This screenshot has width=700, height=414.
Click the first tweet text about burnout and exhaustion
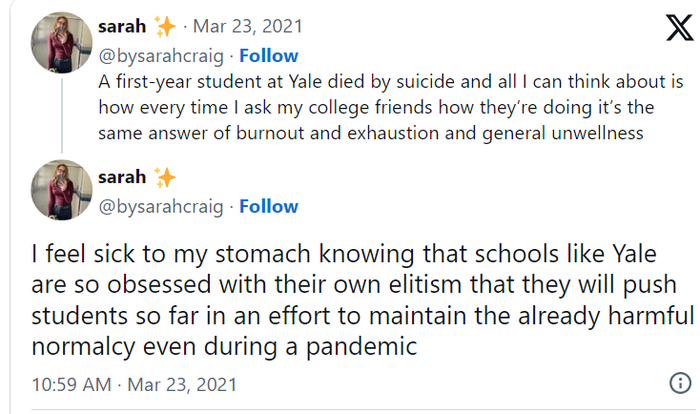tap(390, 105)
